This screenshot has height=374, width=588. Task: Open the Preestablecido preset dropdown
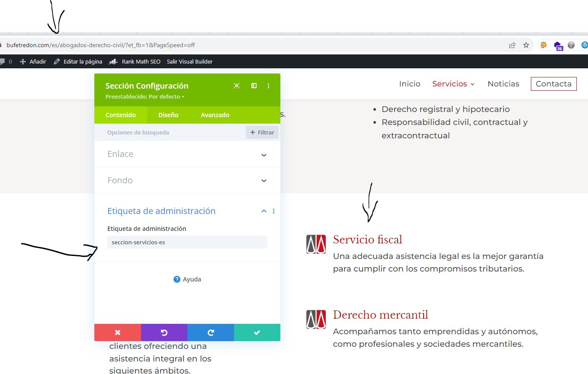(145, 97)
